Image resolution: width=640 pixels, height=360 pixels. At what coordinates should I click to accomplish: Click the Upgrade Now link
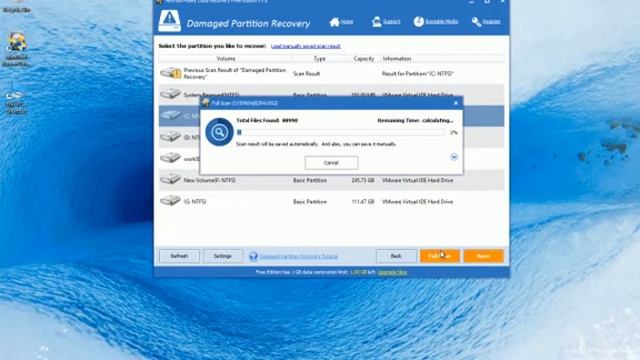click(392, 272)
